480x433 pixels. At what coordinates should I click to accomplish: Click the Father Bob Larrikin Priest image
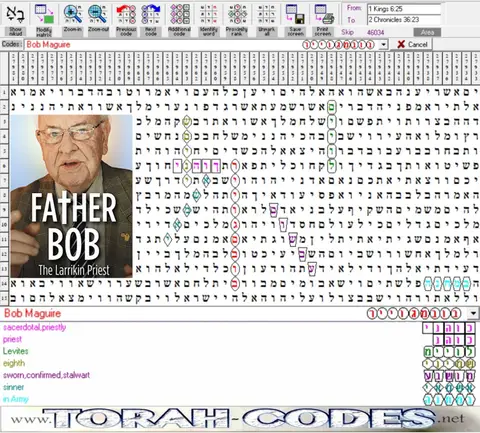[x=71, y=196]
